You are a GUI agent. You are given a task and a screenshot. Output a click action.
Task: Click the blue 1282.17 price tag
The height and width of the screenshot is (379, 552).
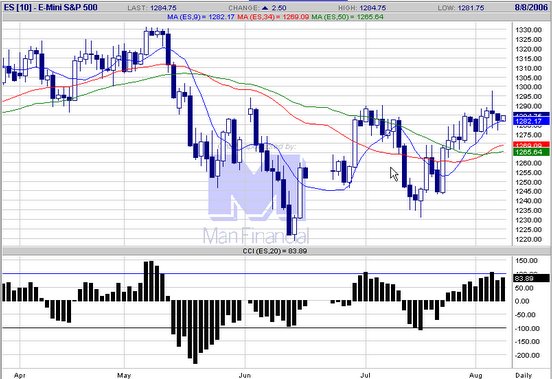[531, 121]
